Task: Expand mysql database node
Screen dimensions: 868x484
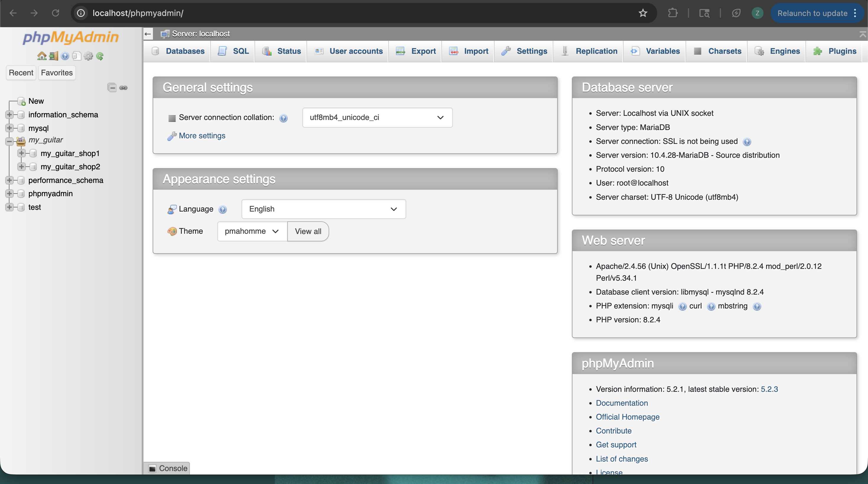Action: [x=9, y=128]
